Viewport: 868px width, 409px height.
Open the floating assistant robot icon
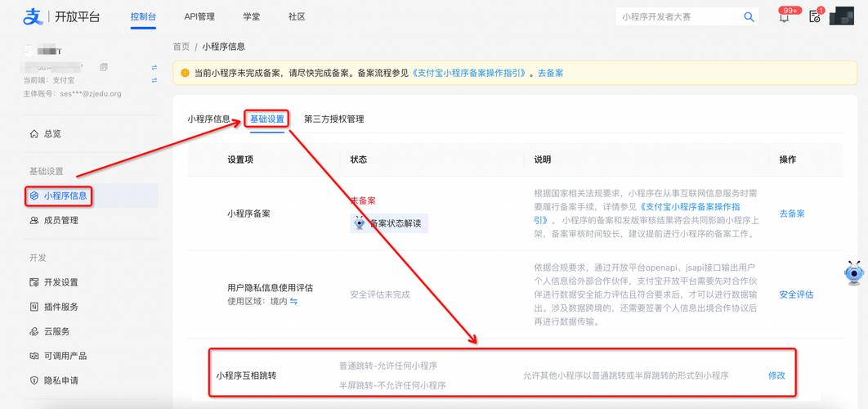click(x=854, y=273)
